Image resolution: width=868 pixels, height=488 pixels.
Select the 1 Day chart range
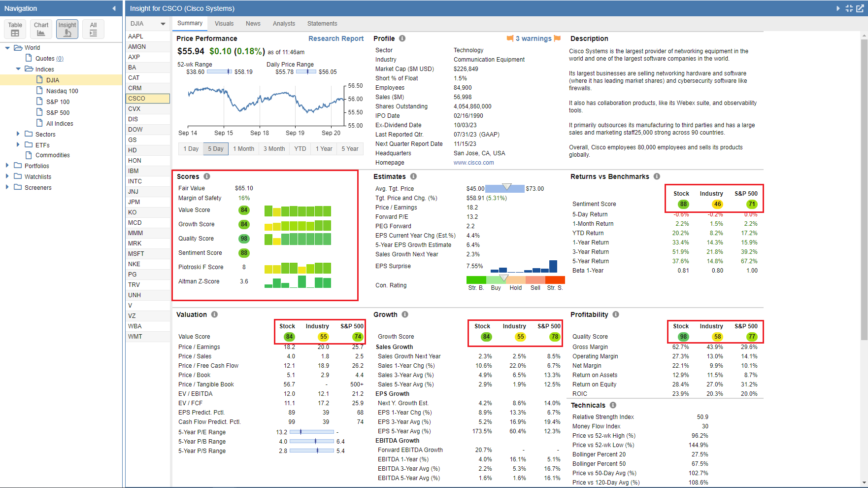(x=191, y=149)
